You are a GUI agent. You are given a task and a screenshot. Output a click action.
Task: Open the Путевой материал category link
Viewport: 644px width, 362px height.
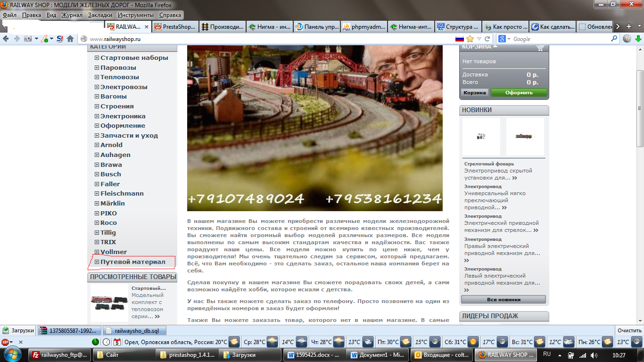pyautogui.click(x=133, y=262)
